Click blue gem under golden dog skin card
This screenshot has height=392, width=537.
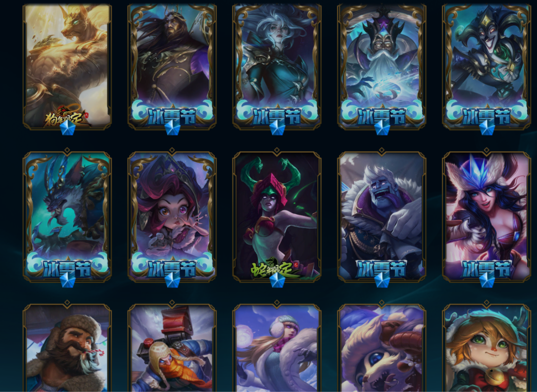click(x=68, y=128)
